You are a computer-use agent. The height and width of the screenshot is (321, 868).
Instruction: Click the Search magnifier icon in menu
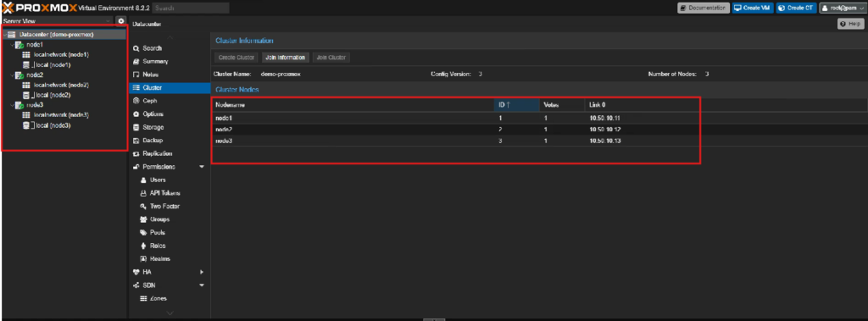click(136, 49)
